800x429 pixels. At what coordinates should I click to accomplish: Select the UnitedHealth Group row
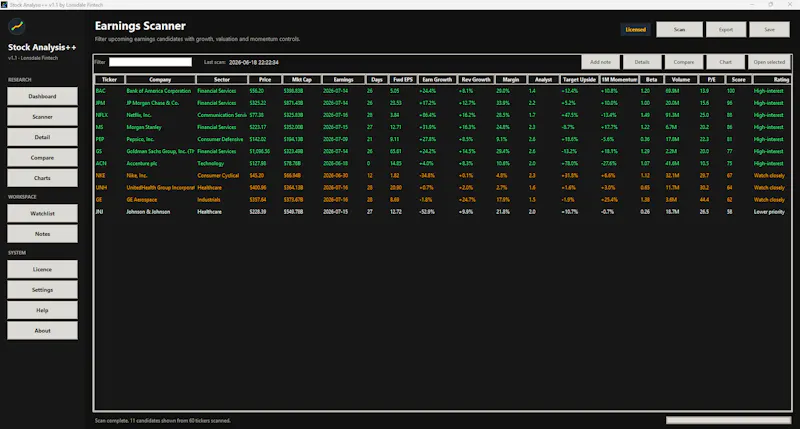tap(443, 188)
